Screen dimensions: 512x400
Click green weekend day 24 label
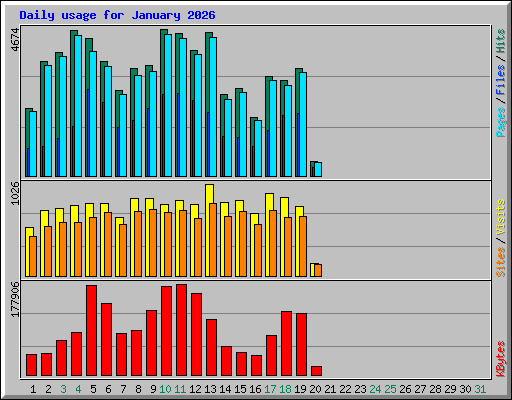point(375,389)
